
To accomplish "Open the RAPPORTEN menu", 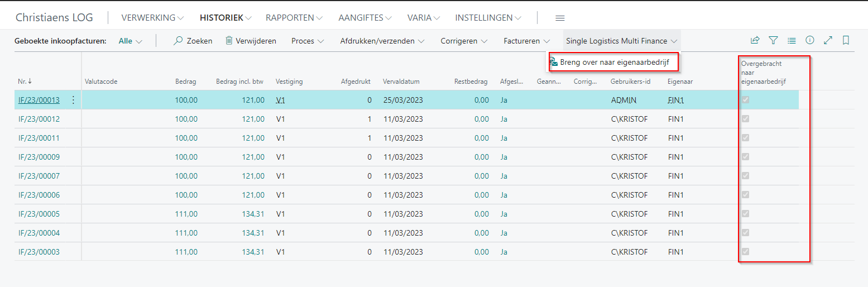I will (294, 18).
